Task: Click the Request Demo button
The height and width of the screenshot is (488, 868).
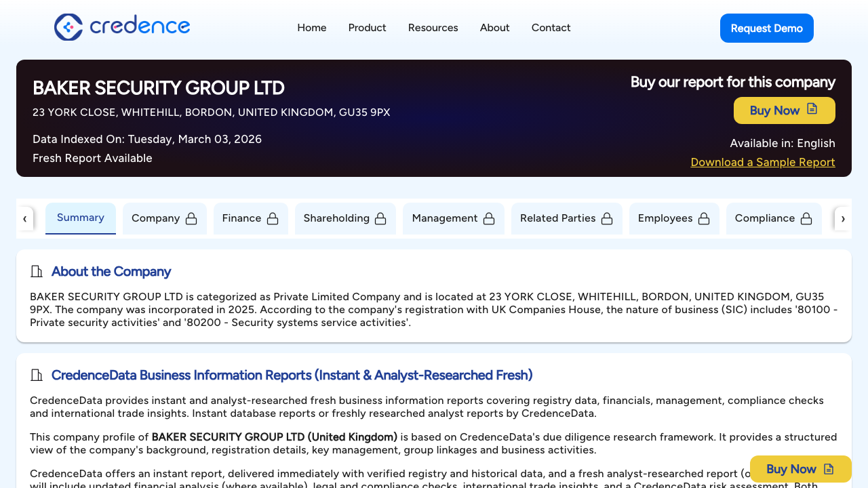Action: pos(766,28)
